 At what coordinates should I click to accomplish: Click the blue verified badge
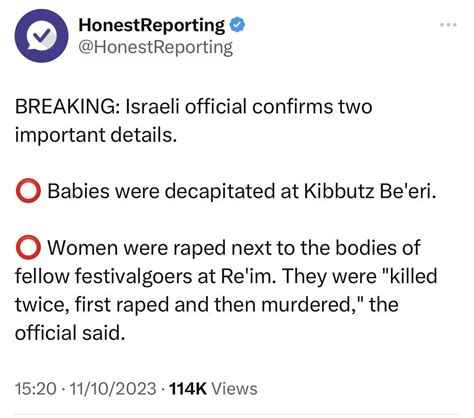[237, 25]
